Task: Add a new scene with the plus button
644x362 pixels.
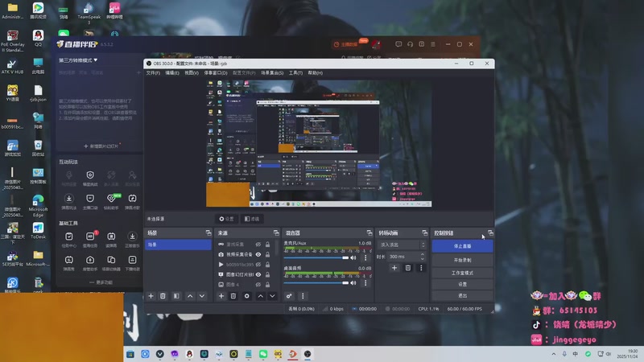Action: point(151,296)
